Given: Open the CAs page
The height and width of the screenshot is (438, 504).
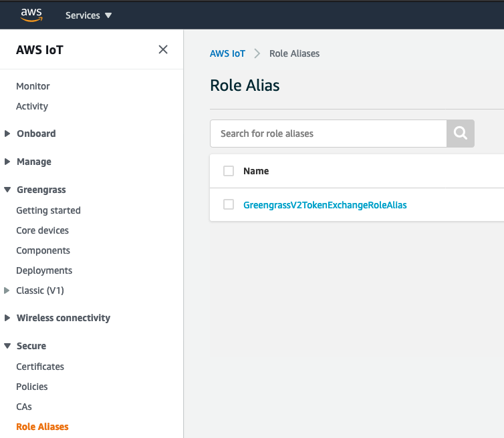Looking at the screenshot, I should pyautogui.click(x=24, y=407).
